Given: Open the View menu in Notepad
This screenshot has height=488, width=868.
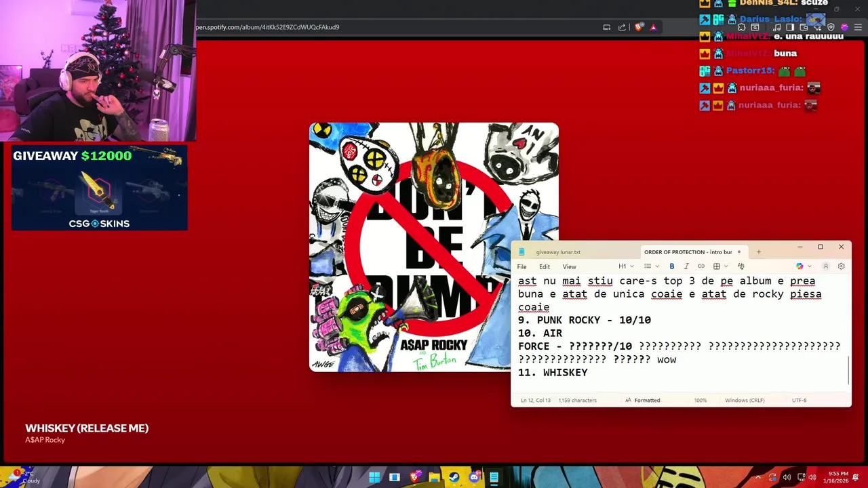Looking at the screenshot, I should click(569, 266).
